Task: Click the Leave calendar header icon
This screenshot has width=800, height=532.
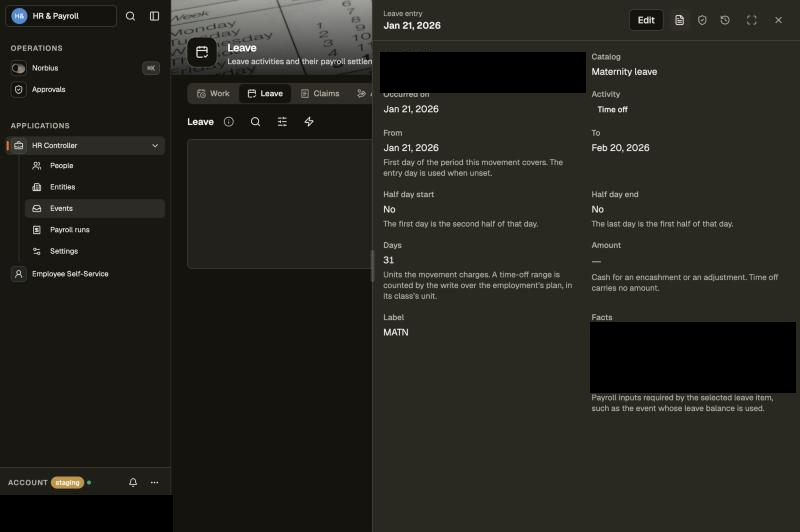Action: click(202, 52)
